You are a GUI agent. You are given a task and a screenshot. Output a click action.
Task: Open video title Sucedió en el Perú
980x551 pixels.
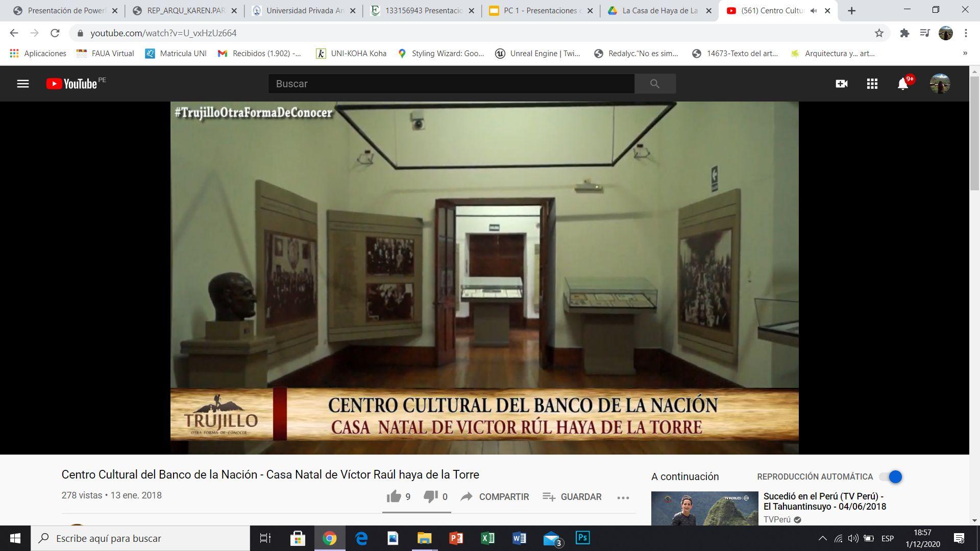pyautogui.click(x=825, y=501)
